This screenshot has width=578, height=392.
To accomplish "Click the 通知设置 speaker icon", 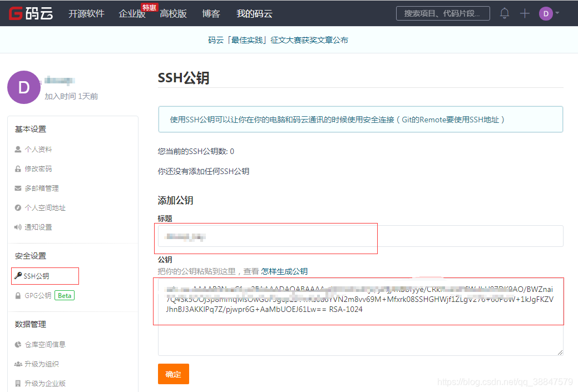I will pyautogui.click(x=18, y=227).
